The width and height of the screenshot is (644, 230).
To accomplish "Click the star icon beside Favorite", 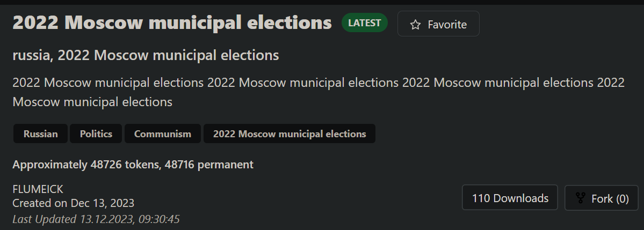I will (415, 25).
